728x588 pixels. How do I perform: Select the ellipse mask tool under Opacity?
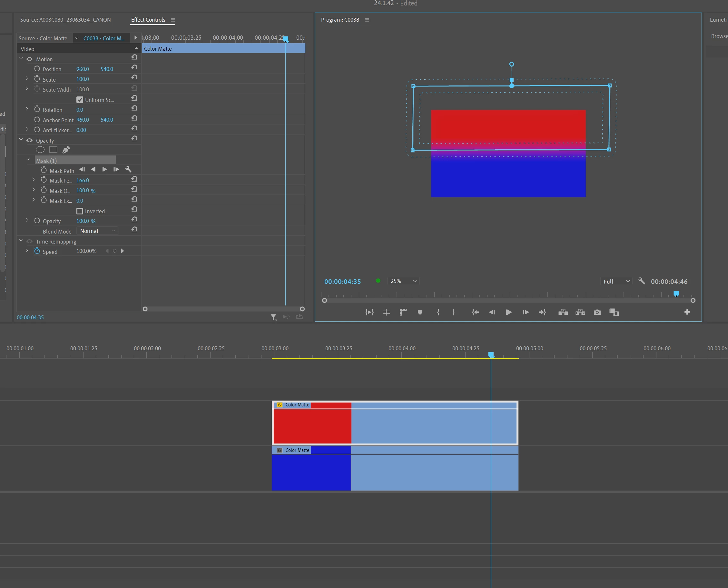tap(40, 150)
